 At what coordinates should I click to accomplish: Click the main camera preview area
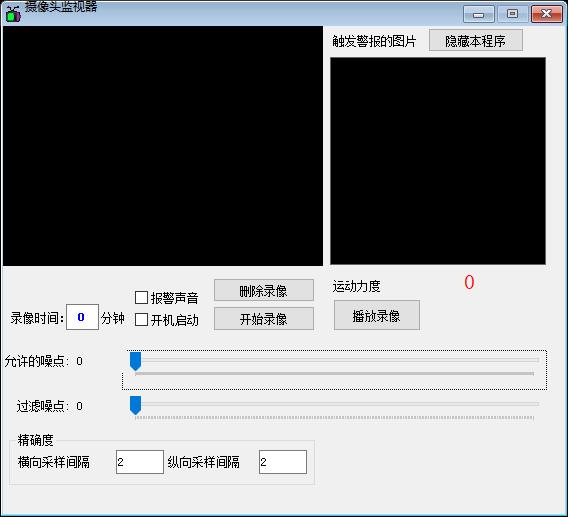click(x=163, y=146)
